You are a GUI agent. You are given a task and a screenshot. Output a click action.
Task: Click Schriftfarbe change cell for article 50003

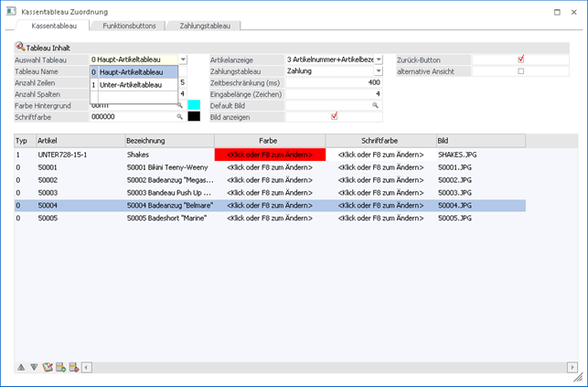click(x=379, y=194)
